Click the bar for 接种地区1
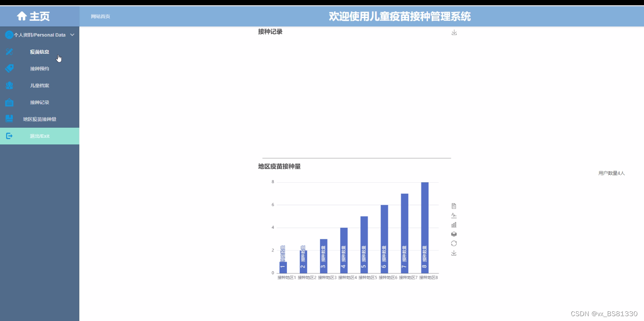 click(283, 267)
